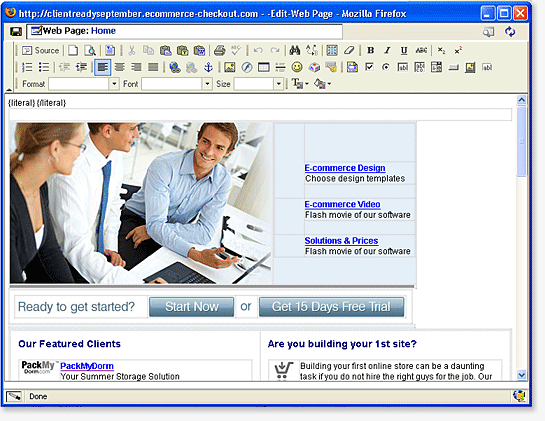Click the New Page icon
The image size is (545, 421).
[73, 51]
